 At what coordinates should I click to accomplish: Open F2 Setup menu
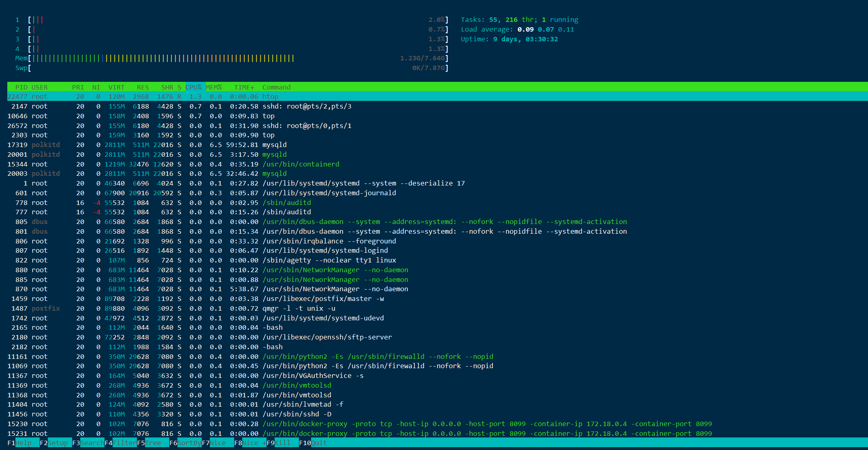click(56, 443)
